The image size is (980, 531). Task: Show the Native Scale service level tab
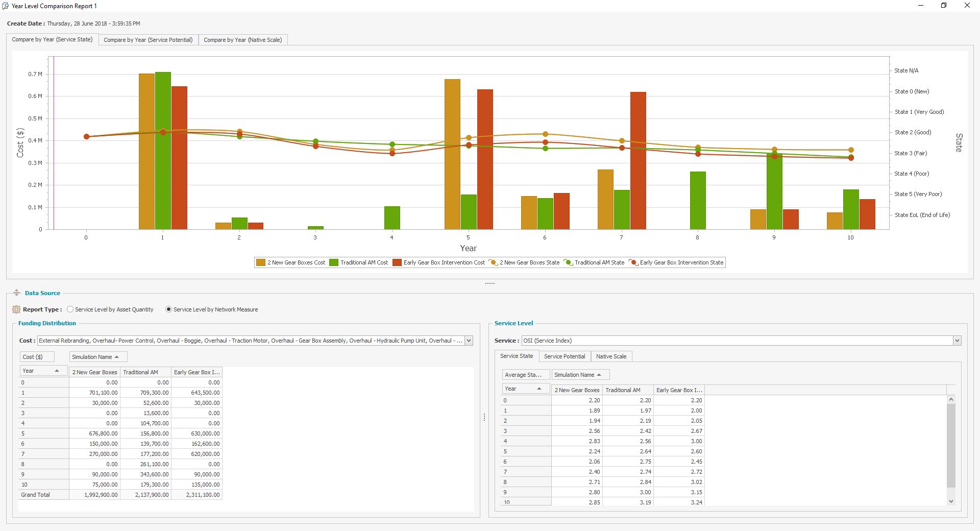(x=611, y=356)
